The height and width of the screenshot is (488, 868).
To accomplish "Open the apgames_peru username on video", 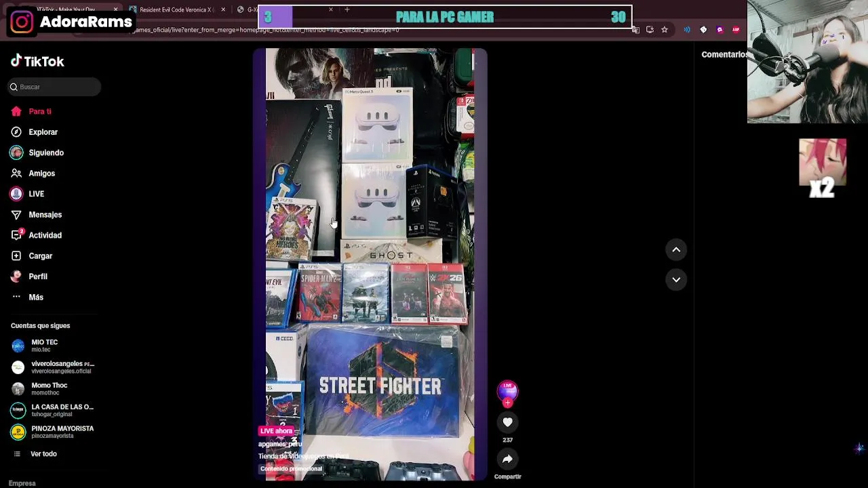I will [x=280, y=444].
